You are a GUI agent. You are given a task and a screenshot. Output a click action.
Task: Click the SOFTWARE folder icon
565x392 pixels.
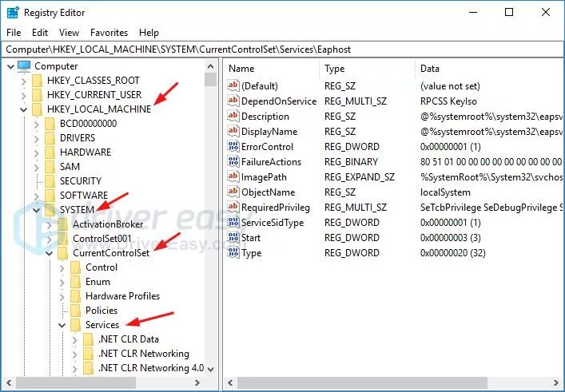(x=50, y=196)
